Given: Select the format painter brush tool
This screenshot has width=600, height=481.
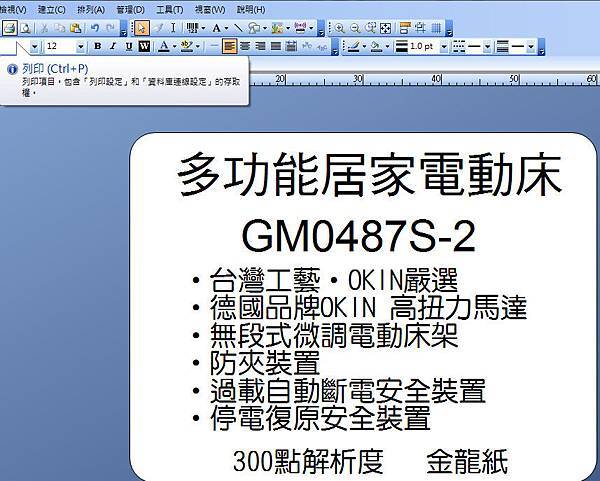Looking at the screenshot, I should [158, 28].
